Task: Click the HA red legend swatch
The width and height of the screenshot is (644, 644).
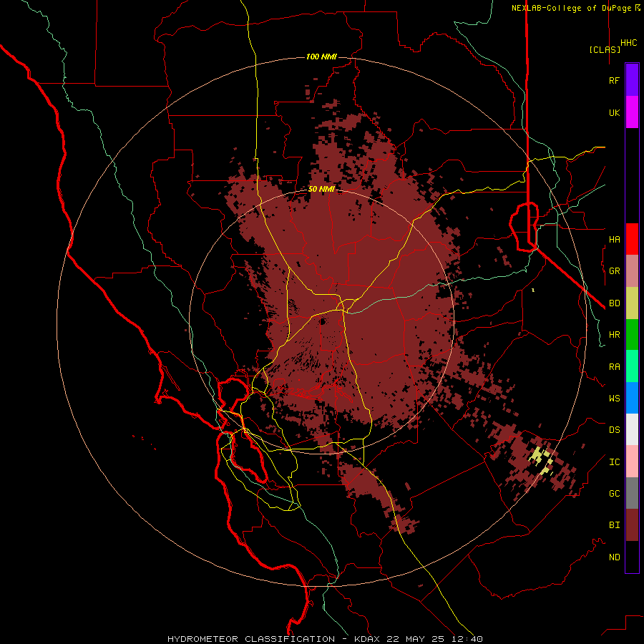Action: point(632,239)
